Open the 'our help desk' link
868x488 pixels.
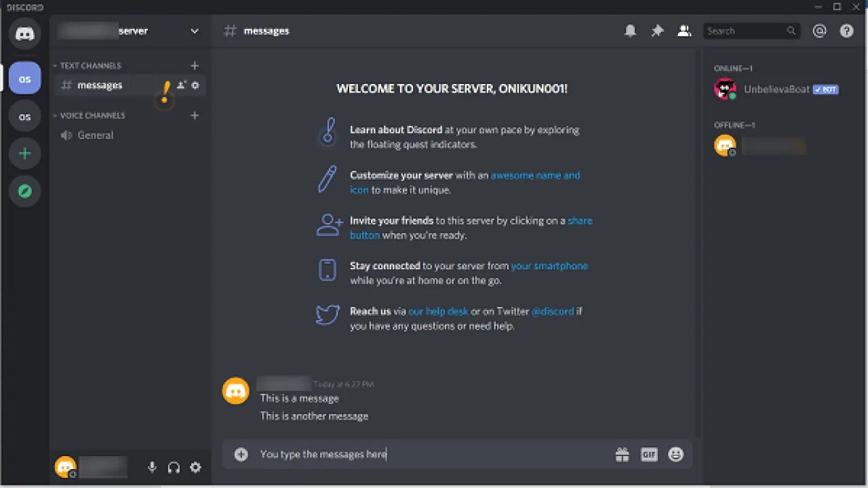pyautogui.click(x=438, y=311)
